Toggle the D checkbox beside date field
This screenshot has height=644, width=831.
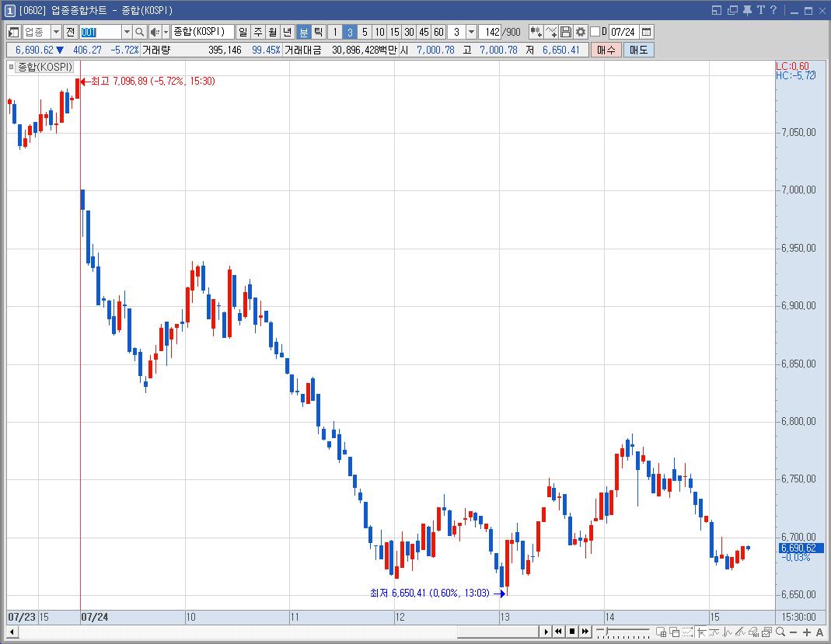(x=595, y=32)
